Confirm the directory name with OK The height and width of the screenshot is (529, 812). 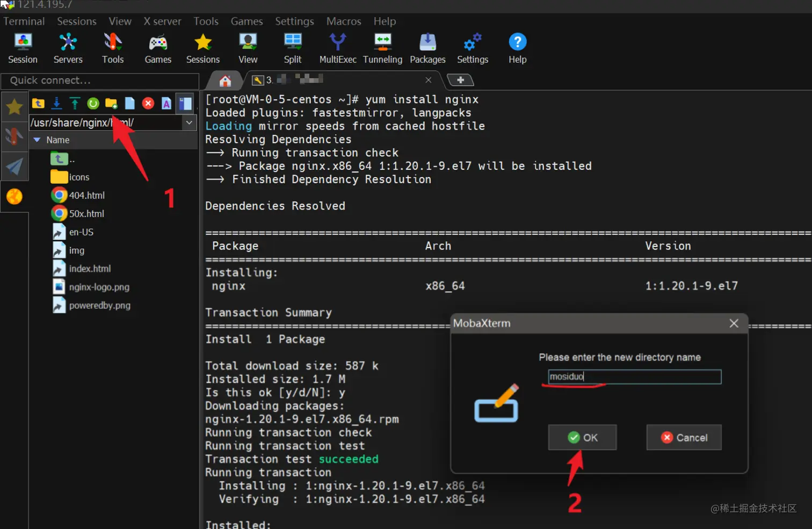[x=582, y=437]
